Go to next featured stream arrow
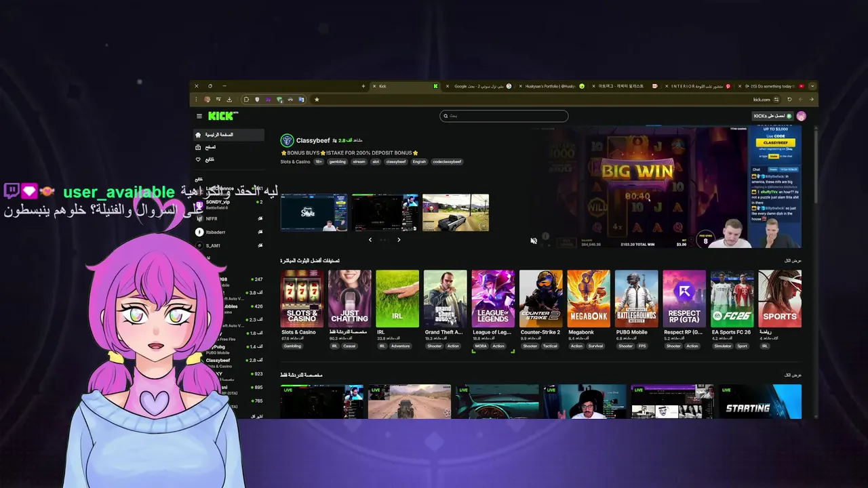 [399, 239]
